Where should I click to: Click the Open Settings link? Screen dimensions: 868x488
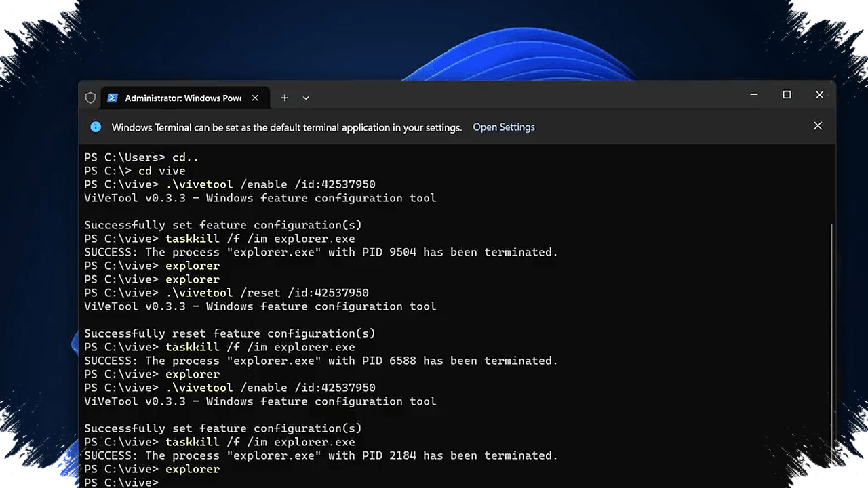point(504,127)
